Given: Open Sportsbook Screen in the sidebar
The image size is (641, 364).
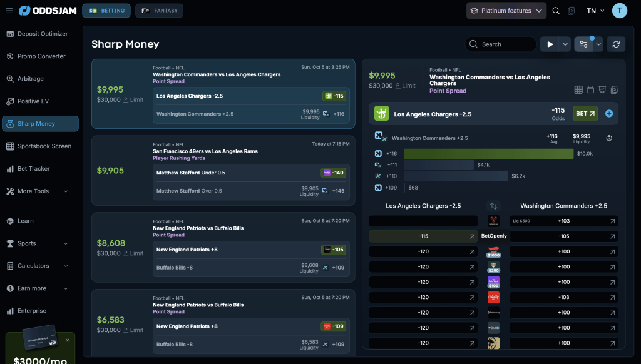Looking at the screenshot, I should [40, 146].
